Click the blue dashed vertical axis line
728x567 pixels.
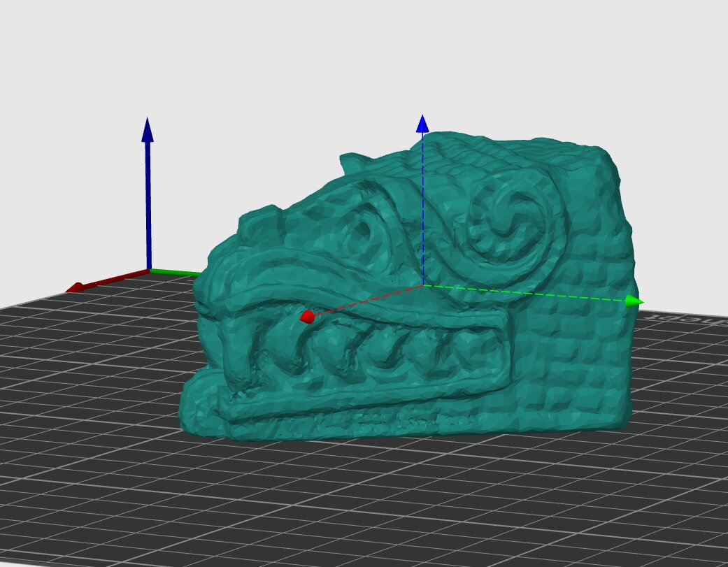[x=422, y=210]
